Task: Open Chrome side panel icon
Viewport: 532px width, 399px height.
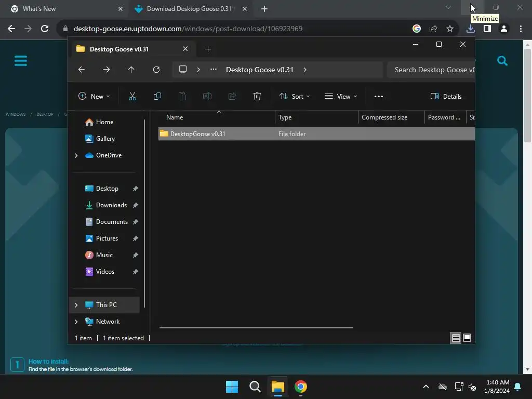Action: point(487,29)
